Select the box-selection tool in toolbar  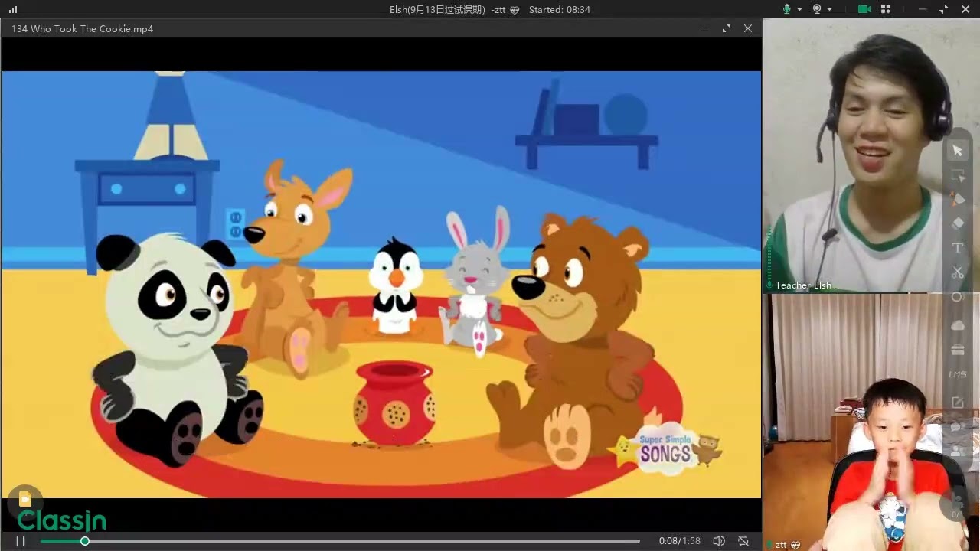tap(957, 176)
